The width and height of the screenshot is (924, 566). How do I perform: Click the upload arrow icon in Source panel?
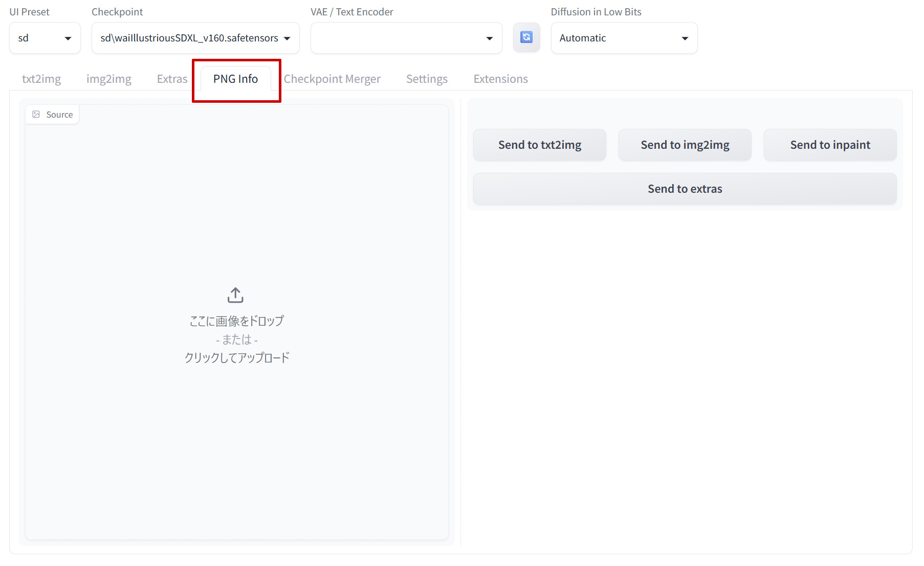point(235,295)
